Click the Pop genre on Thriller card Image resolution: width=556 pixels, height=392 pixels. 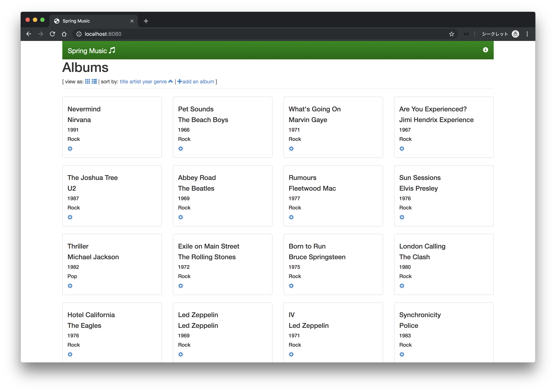pyautogui.click(x=72, y=276)
